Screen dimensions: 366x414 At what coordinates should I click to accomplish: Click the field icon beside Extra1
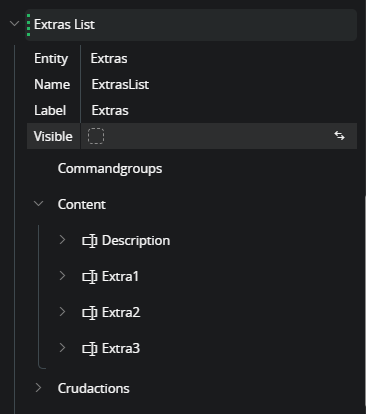(x=90, y=277)
